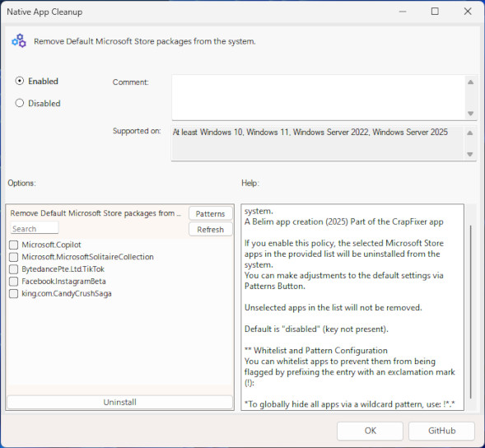485x448 pixels.
Task: Click Supported on box down scroll arrow
Action: [470, 154]
